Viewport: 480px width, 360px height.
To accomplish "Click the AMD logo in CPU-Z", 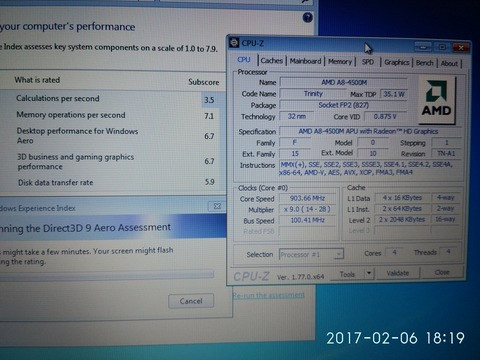I will click(436, 100).
